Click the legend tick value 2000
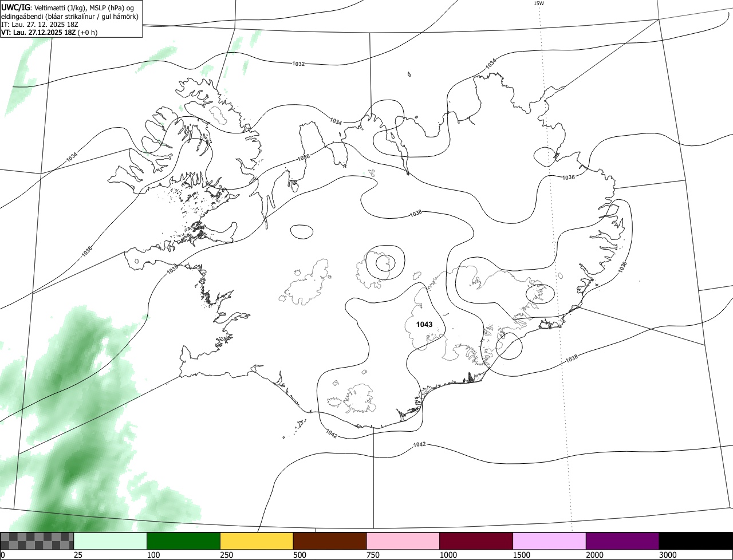This screenshot has width=733, height=560. 595,555
